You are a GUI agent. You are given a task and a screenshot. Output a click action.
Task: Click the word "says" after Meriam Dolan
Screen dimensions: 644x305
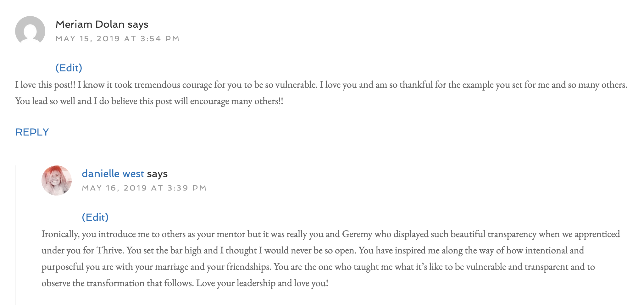(x=138, y=24)
